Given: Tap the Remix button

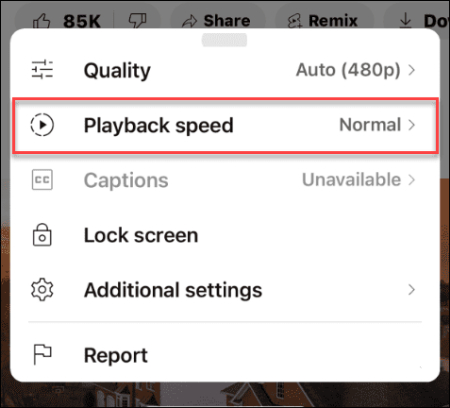Looking at the screenshot, I should tap(323, 21).
